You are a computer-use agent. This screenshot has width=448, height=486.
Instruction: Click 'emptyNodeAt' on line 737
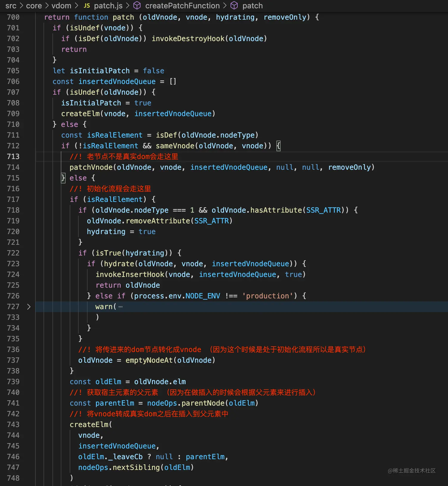click(x=149, y=360)
